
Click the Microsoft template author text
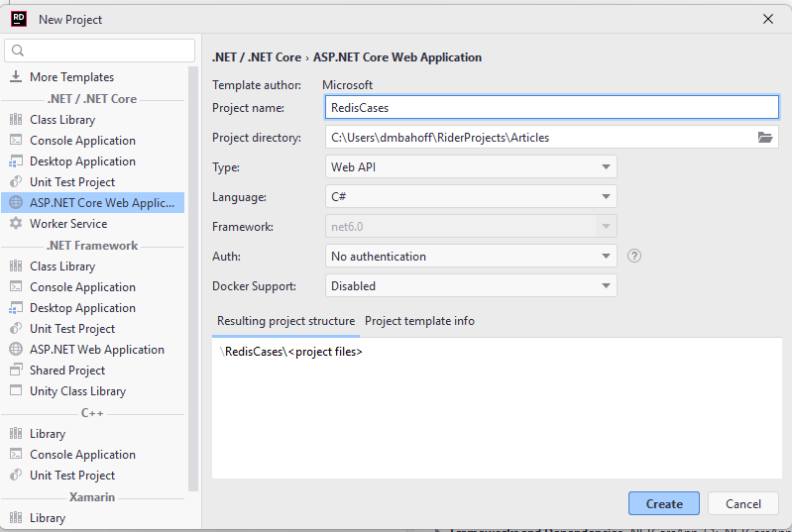(348, 85)
